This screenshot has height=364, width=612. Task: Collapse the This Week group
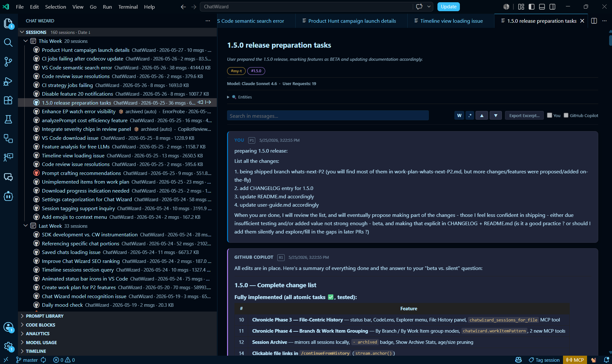click(x=26, y=41)
